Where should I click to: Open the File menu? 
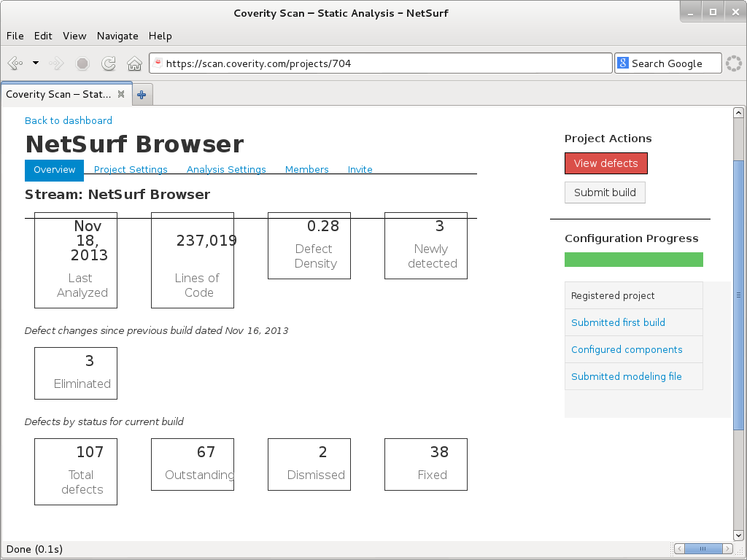(x=15, y=36)
